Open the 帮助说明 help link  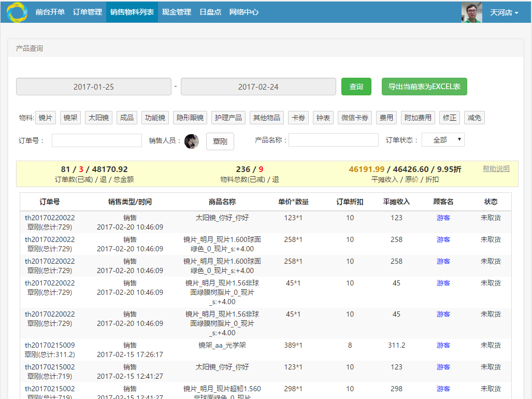[496, 168]
